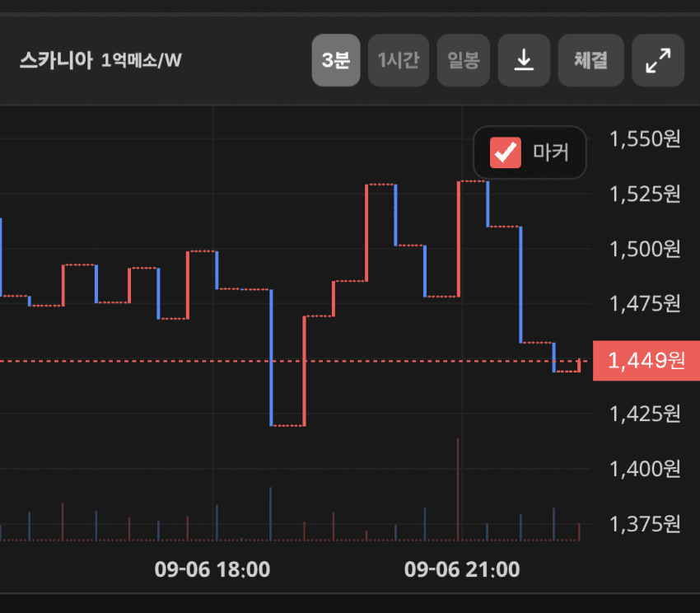Screen dimensions: 700x613
Task: Switch to the 1시간 interval tab
Action: pyautogui.click(x=399, y=60)
